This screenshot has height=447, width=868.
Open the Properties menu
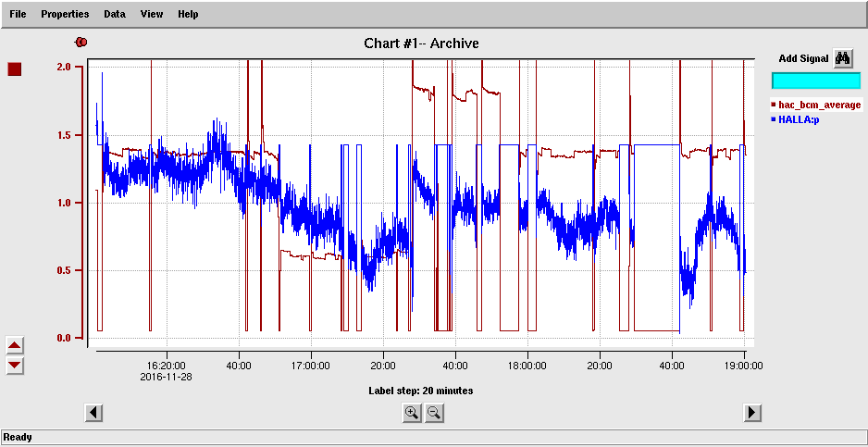click(x=65, y=14)
